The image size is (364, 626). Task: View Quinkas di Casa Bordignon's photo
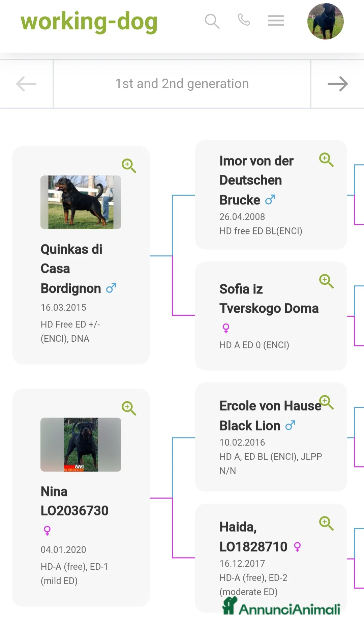[81, 202]
